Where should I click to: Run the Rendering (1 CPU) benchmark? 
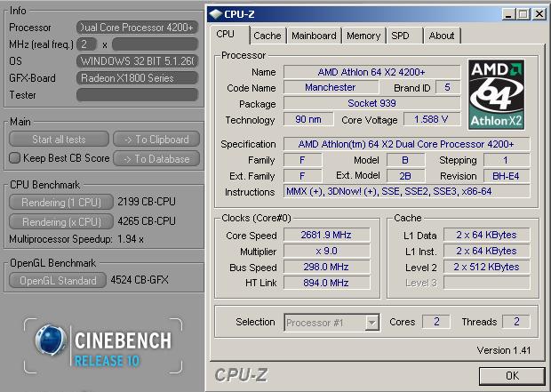click(x=61, y=202)
